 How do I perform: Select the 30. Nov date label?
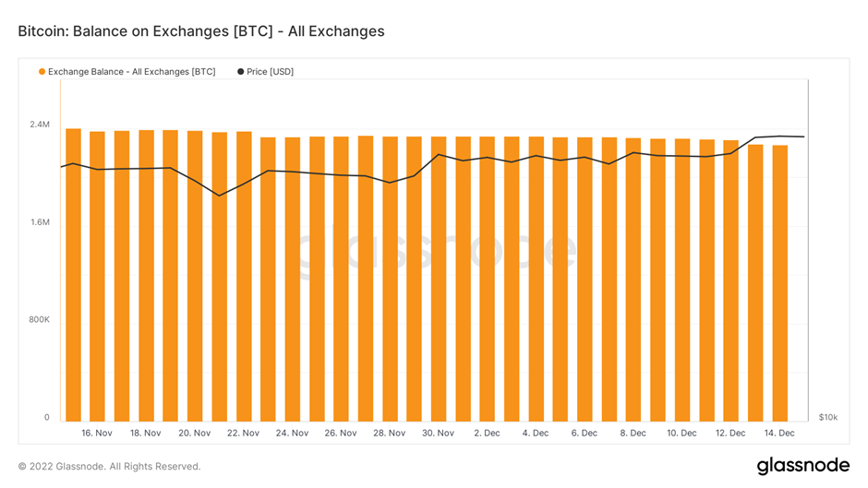[439, 433]
